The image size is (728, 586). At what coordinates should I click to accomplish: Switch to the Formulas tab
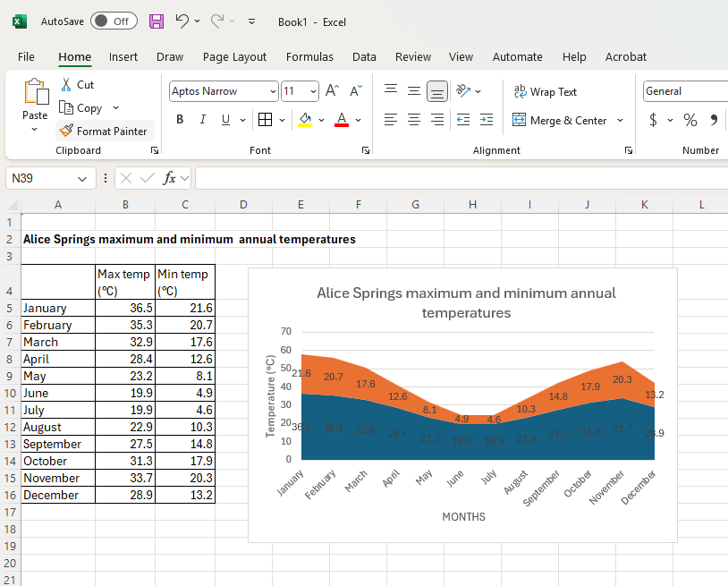coord(309,56)
